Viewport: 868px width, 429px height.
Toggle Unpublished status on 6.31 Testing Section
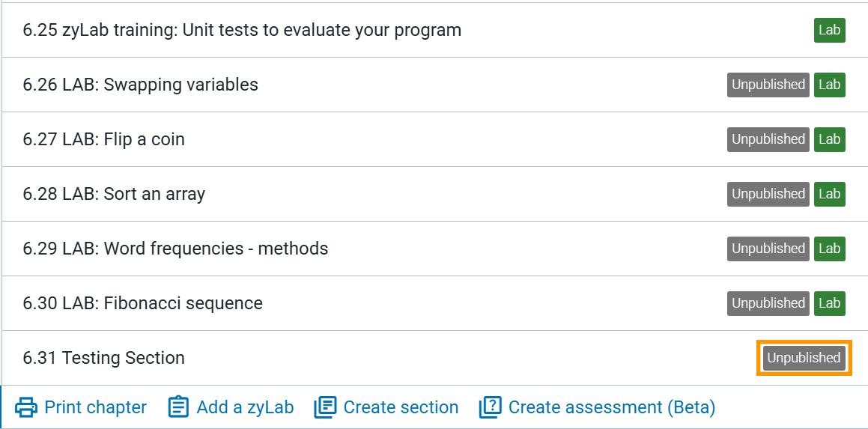804,358
